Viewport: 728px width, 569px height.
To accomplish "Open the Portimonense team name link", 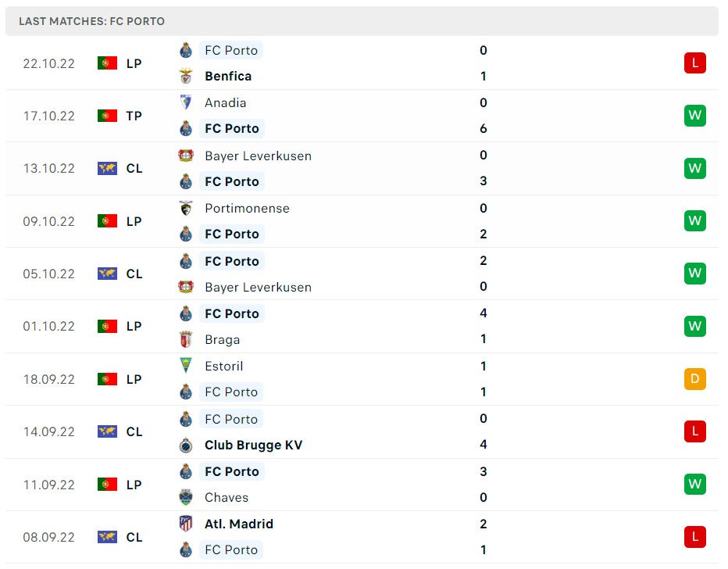I will coord(247,208).
